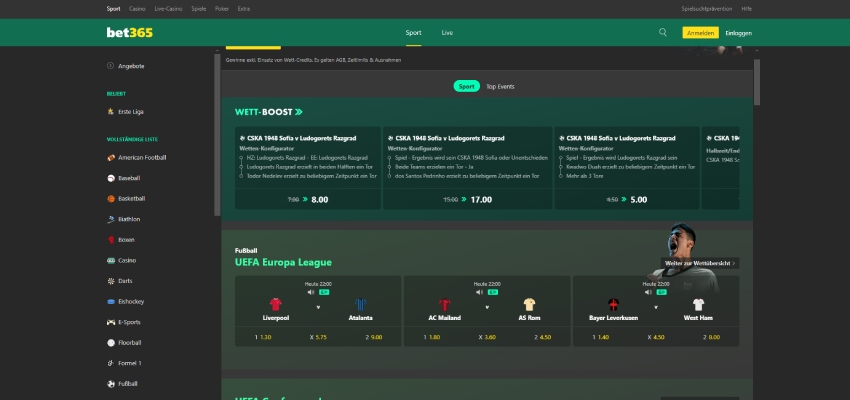The image size is (850, 400).
Task: Open Spiele in top menu
Action: pyautogui.click(x=198, y=9)
